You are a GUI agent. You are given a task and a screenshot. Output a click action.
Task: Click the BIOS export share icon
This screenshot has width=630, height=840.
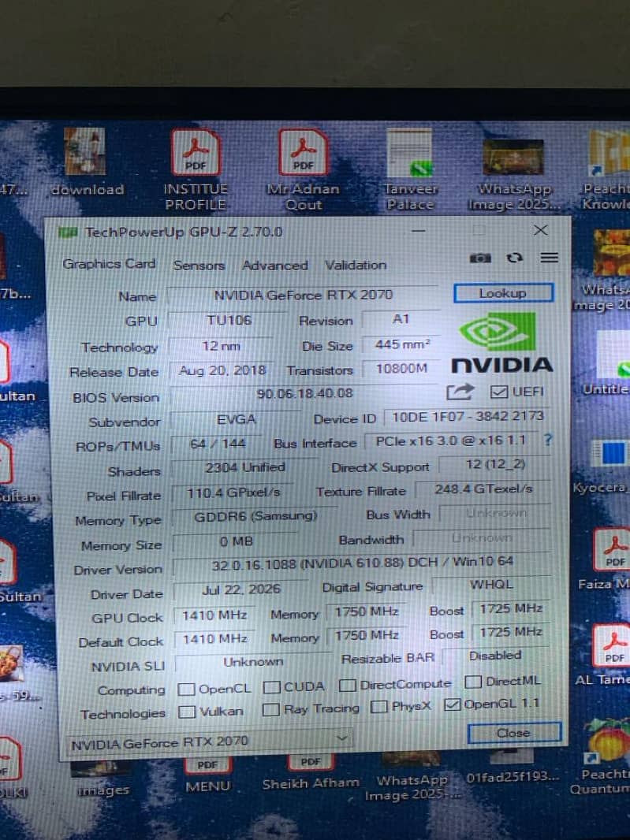point(460,392)
